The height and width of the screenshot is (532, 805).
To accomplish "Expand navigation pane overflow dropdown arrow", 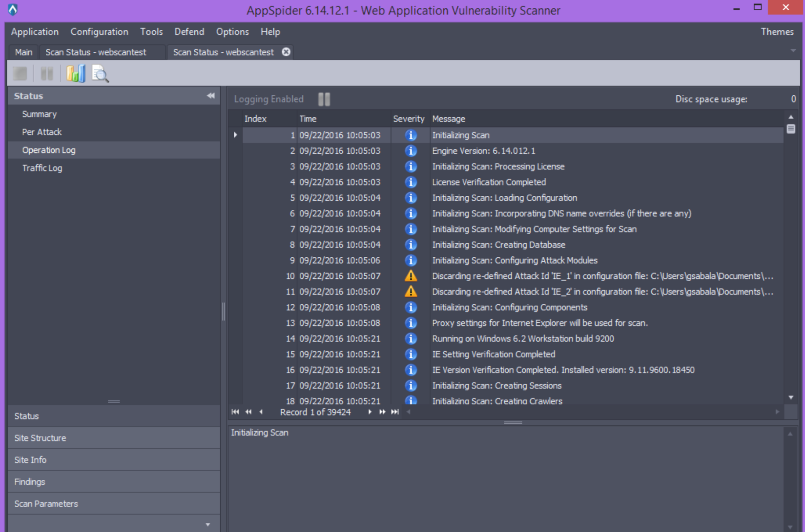I will coord(208,524).
